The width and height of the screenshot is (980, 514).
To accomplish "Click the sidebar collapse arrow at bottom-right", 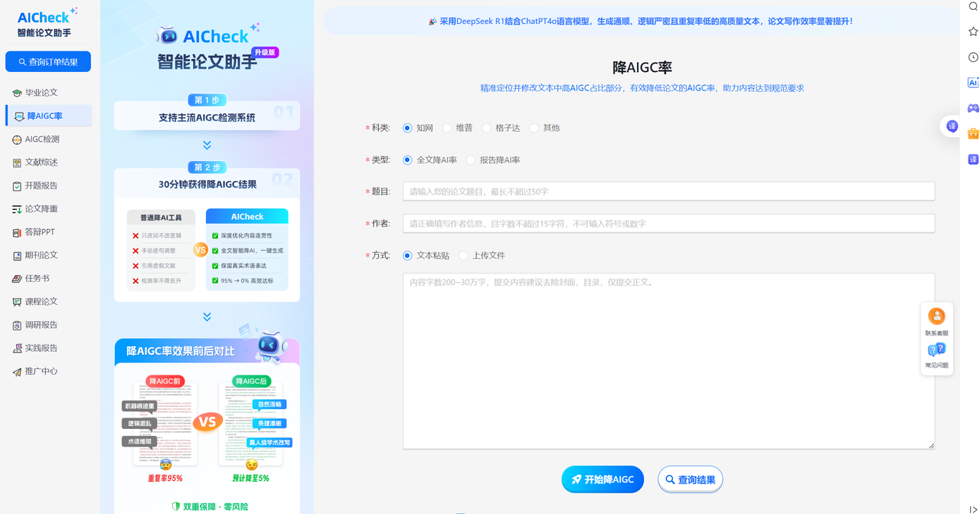I will pyautogui.click(x=973, y=509).
